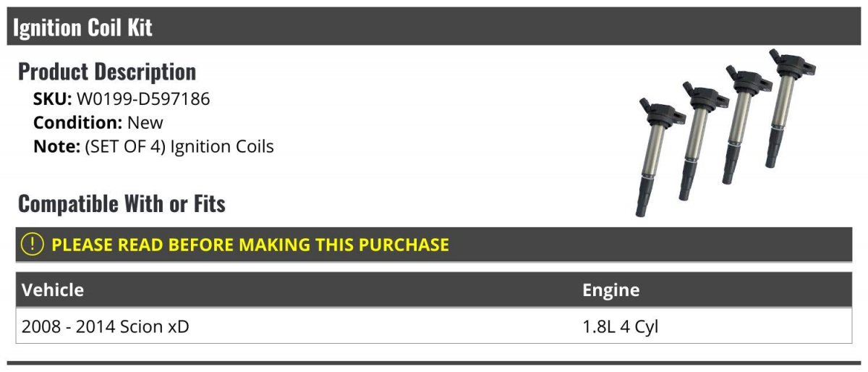Image resolution: width=868 pixels, height=372 pixels.
Task: Click the Engine column header
Action: click(610, 290)
